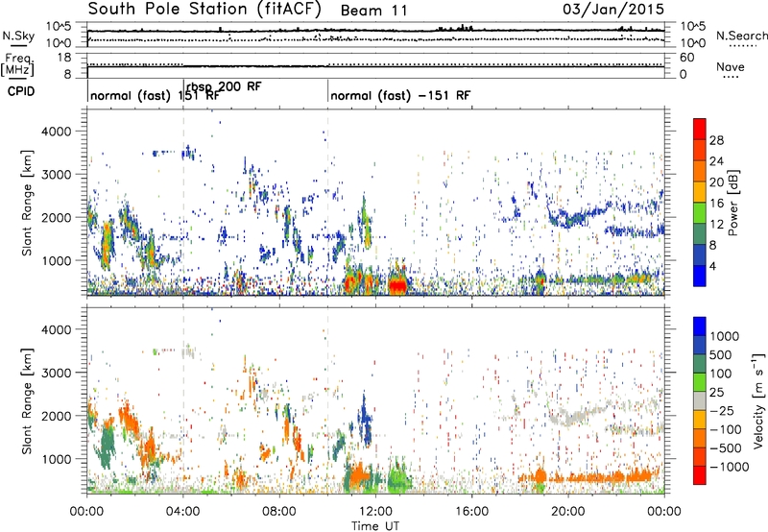Click the 'normal (fast) 151 RF' label
The height and width of the screenshot is (532, 768).
[155, 95]
